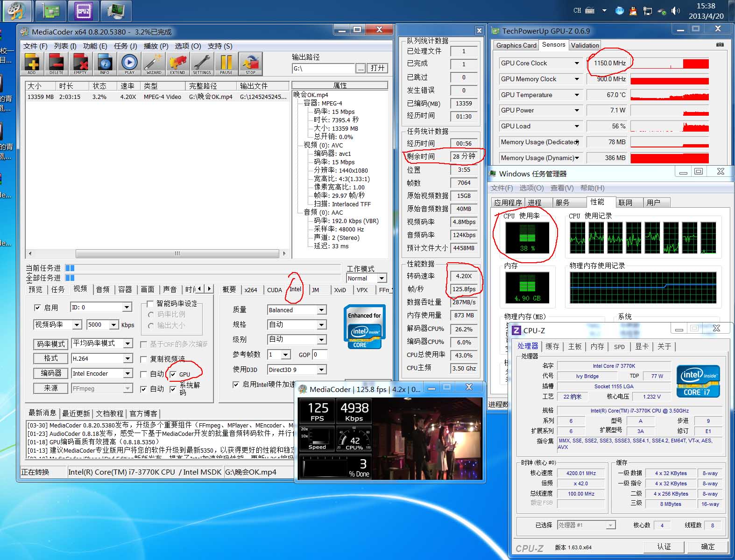The image size is (735, 560).
Task: Open the 5000 Kbps bitrate dropdown
Action: click(102, 324)
